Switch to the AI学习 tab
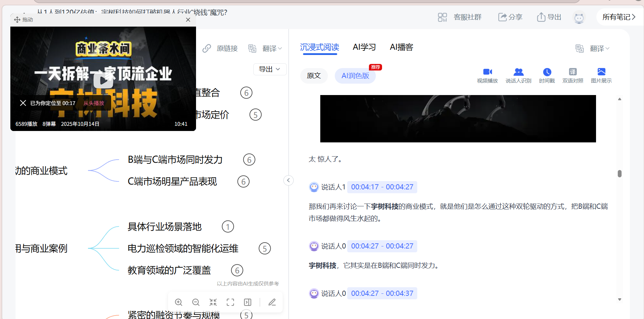The width and height of the screenshot is (644, 319). (364, 47)
